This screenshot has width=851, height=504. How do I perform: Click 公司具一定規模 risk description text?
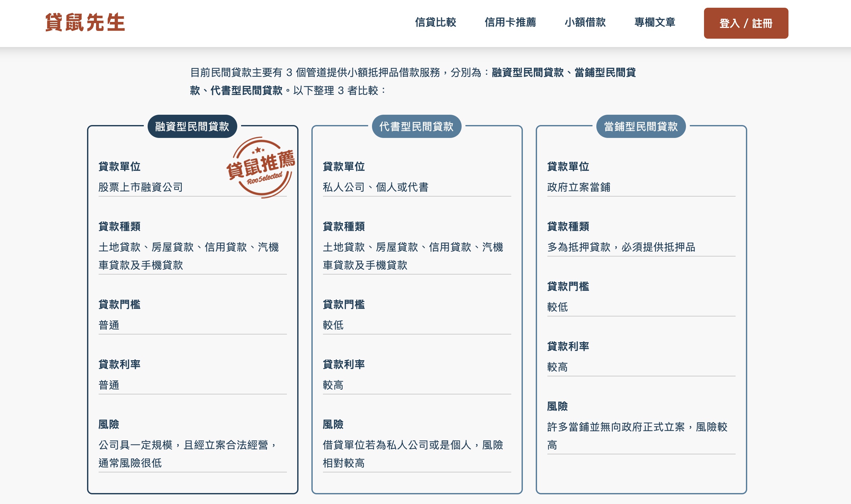(187, 454)
